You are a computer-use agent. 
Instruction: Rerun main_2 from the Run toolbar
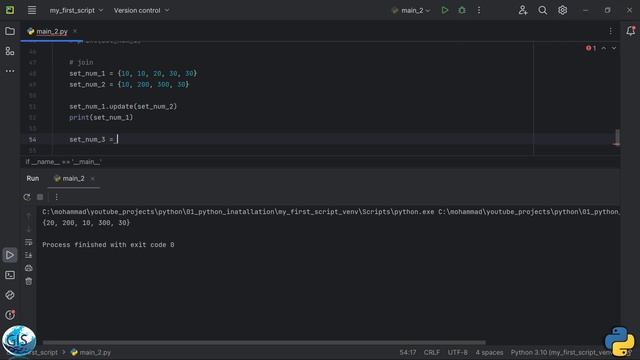click(x=27, y=197)
